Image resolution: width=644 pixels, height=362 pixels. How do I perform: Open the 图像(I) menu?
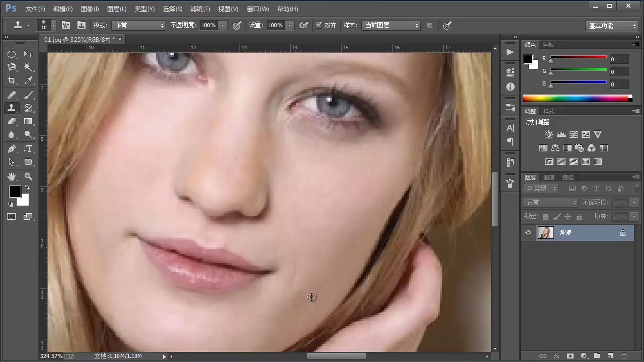click(x=90, y=9)
